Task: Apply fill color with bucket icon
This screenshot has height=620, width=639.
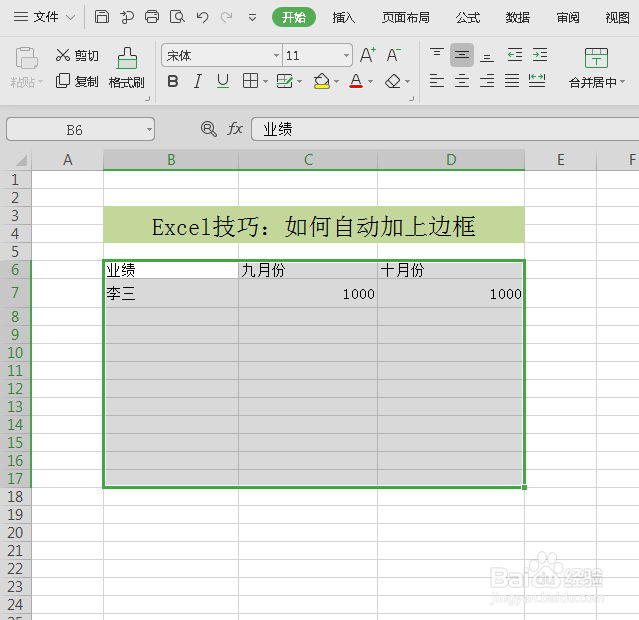Action: (322, 81)
